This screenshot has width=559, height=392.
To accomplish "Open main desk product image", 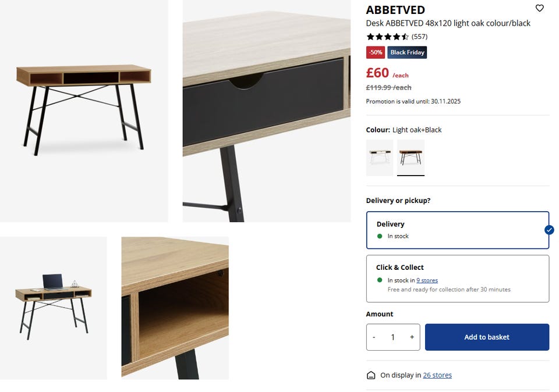I will click(x=84, y=111).
